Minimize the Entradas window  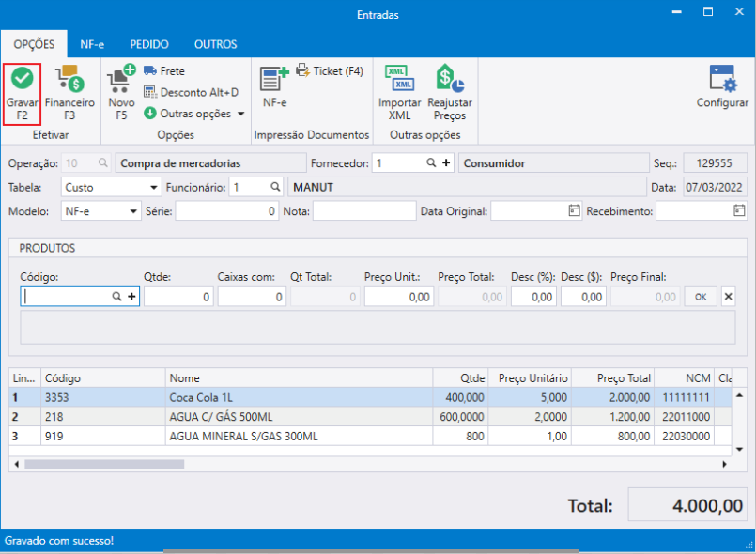(x=677, y=11)
